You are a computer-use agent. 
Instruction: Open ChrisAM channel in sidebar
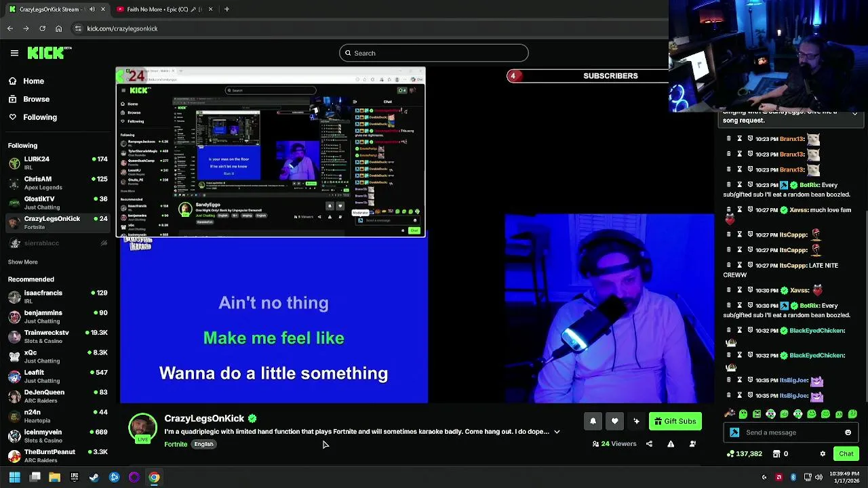tap(57, 183)
